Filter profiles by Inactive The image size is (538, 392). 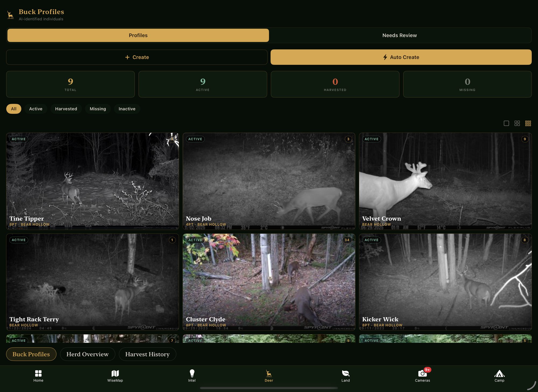tap(127, 109)
